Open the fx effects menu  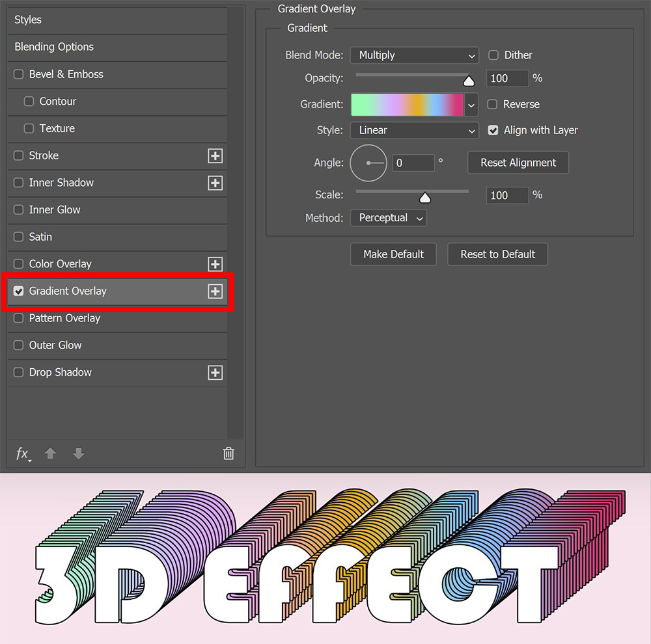pyautogui.click(x=23, y=454)
